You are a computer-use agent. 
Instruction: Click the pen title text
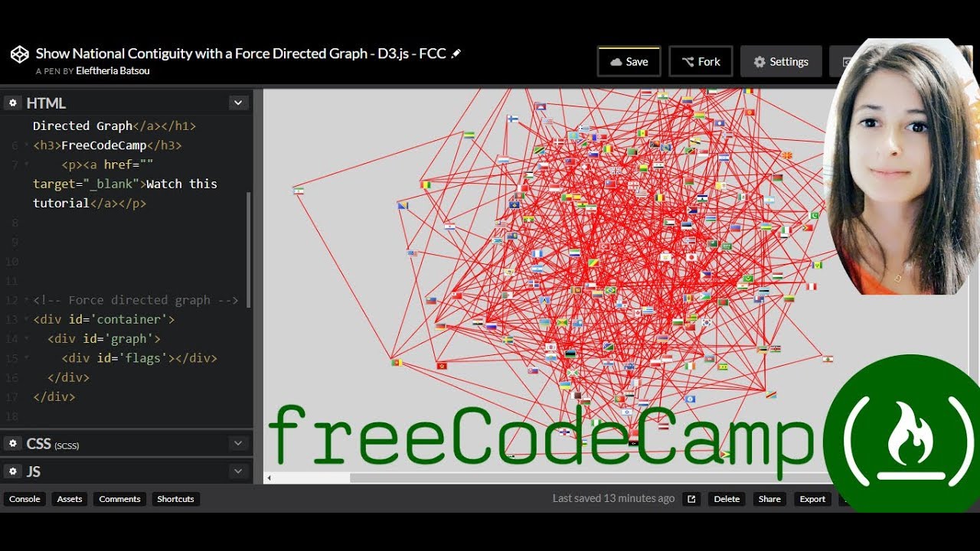pyautogui.click(x=240, y=54)
